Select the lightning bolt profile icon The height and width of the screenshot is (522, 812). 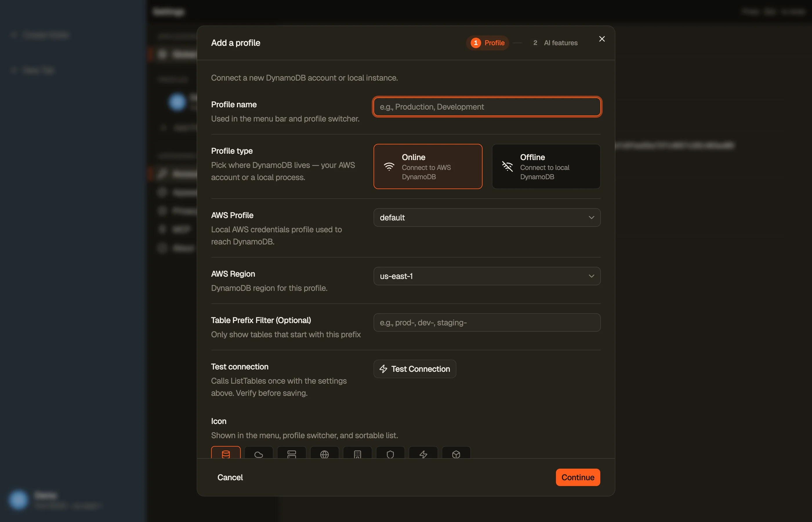tap(423, 452)
